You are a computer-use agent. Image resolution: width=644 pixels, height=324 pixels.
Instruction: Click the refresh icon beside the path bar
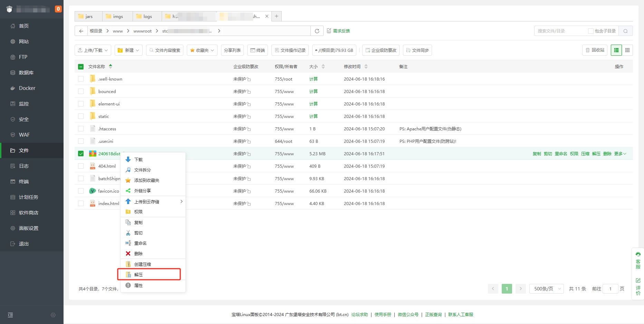(x=317, y=31)
